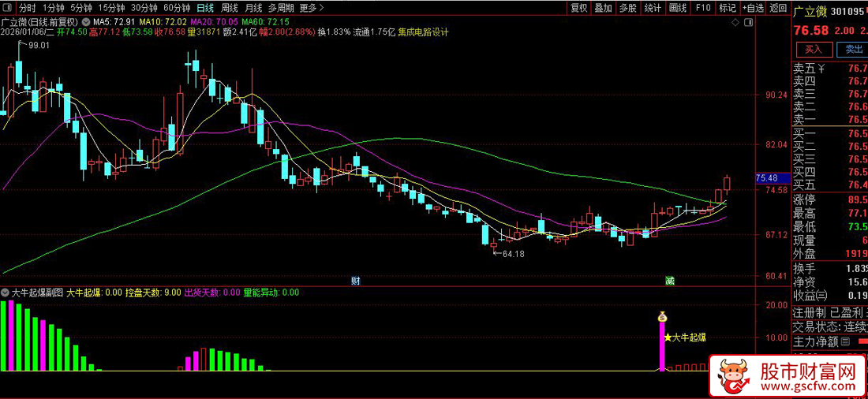Open 多周期 multi-period view

pyautogui.click(x=281, y=8)
